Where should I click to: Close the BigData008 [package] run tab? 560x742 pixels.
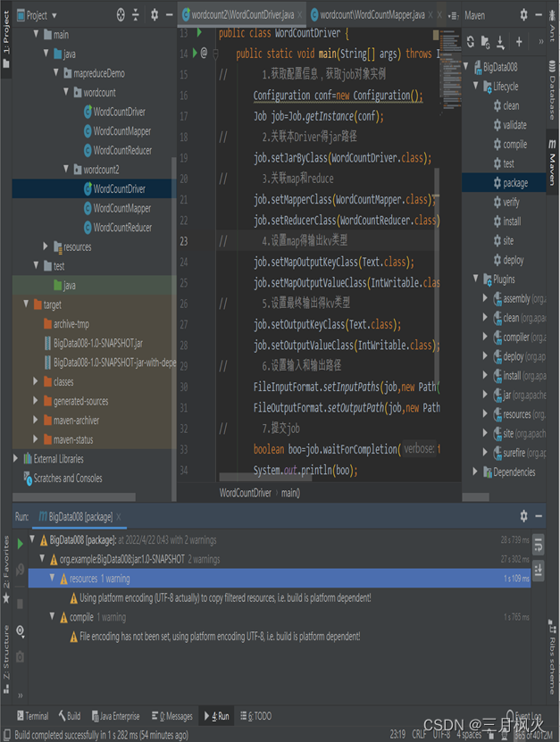click(x=119, y=517)
